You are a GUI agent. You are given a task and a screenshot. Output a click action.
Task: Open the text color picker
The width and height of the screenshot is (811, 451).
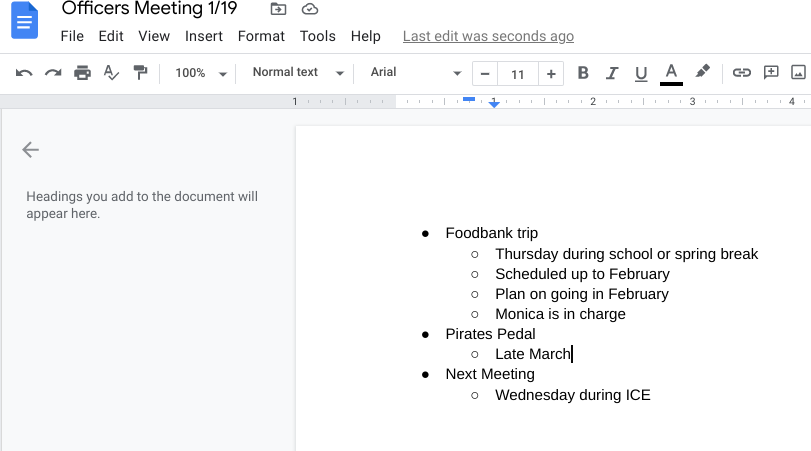click(671, 73)
